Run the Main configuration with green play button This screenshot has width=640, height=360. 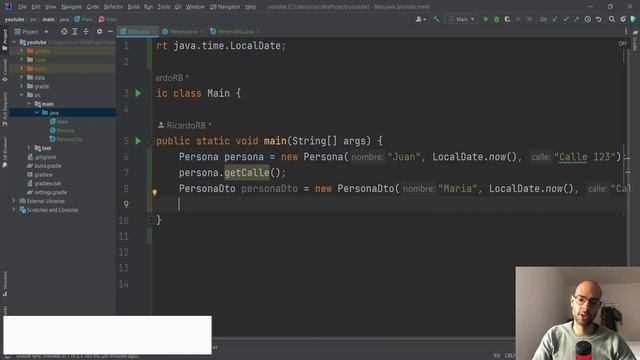(485, 19)
